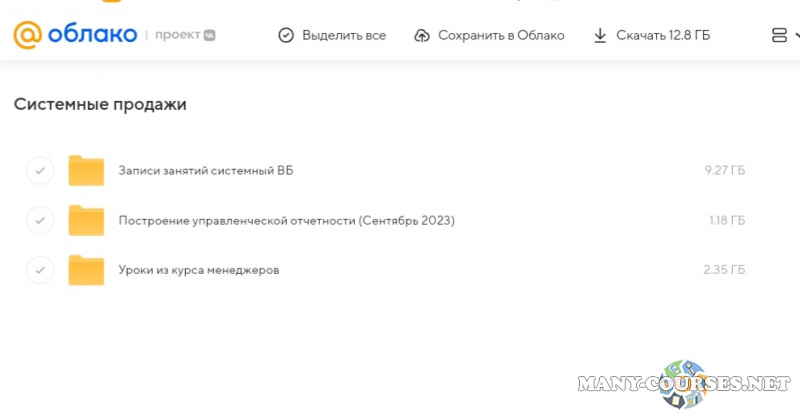Select 'Уроки из курса менеджеров' checkbox
The width and height of the screenshot is (800, 417).
coord(40,270)
